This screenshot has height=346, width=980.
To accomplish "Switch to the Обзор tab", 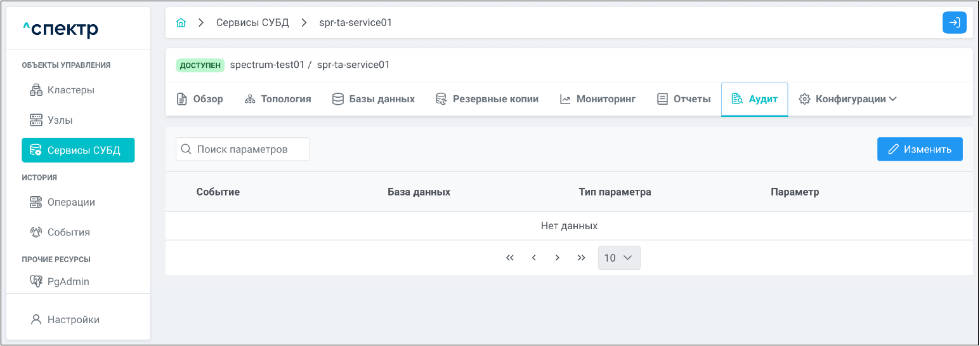I will pos(200,99).
